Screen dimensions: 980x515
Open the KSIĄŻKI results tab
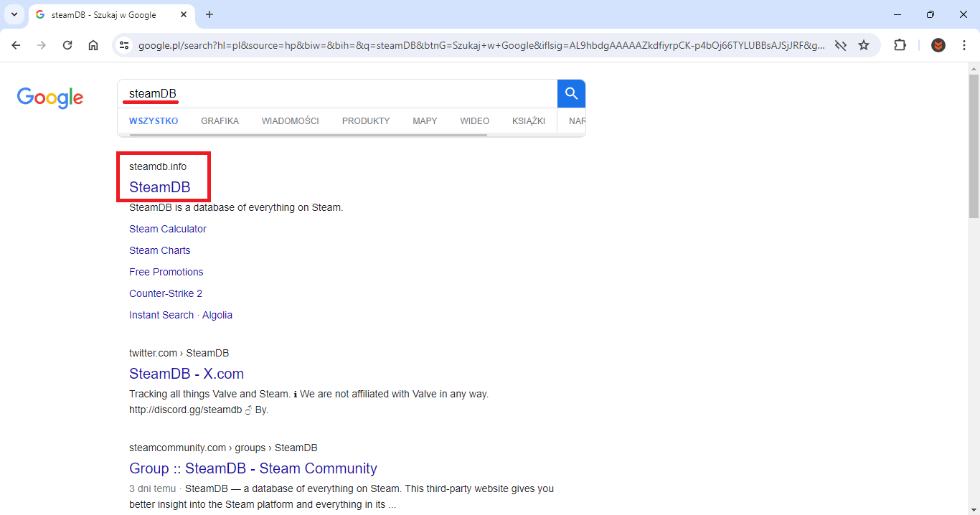(x=529, y=121)
